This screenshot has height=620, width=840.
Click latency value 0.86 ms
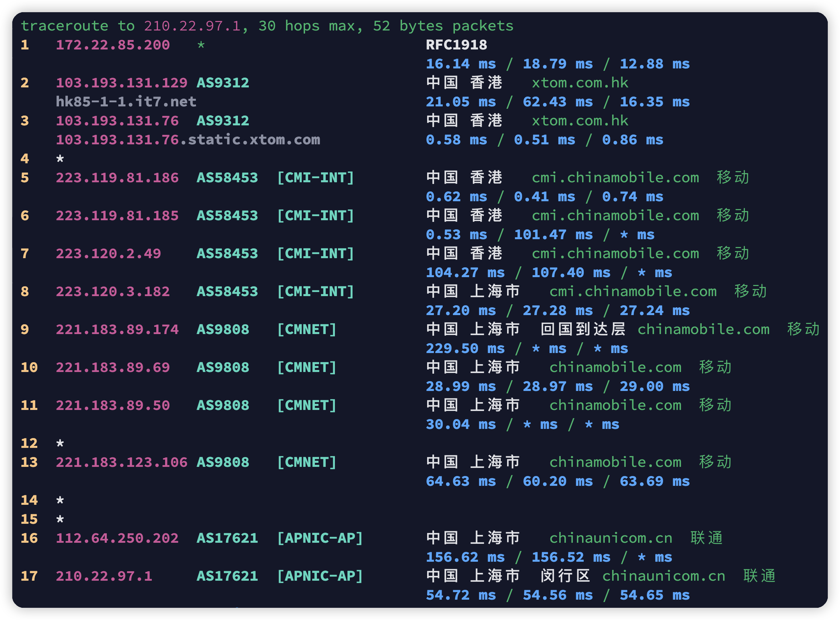point(633,140)
